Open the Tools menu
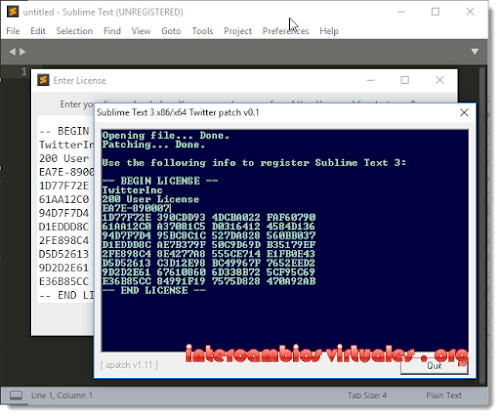The height and width of the screenshot is (416, 500). click(202, 31)
